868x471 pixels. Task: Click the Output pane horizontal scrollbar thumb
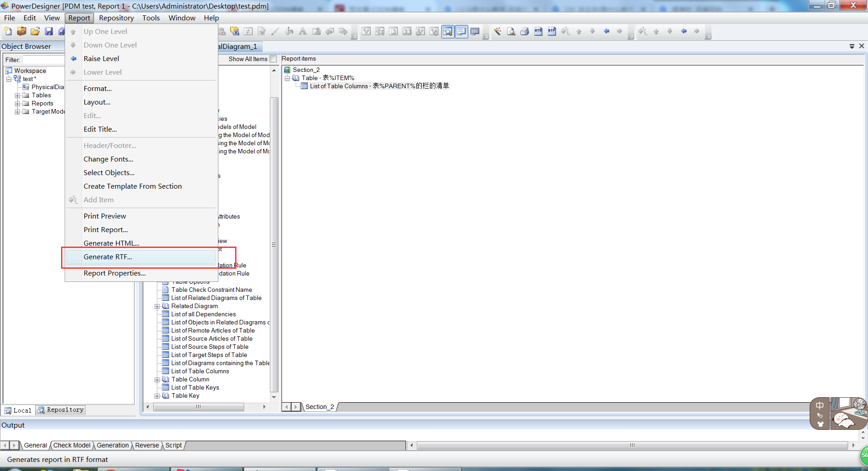click(632, 445)
